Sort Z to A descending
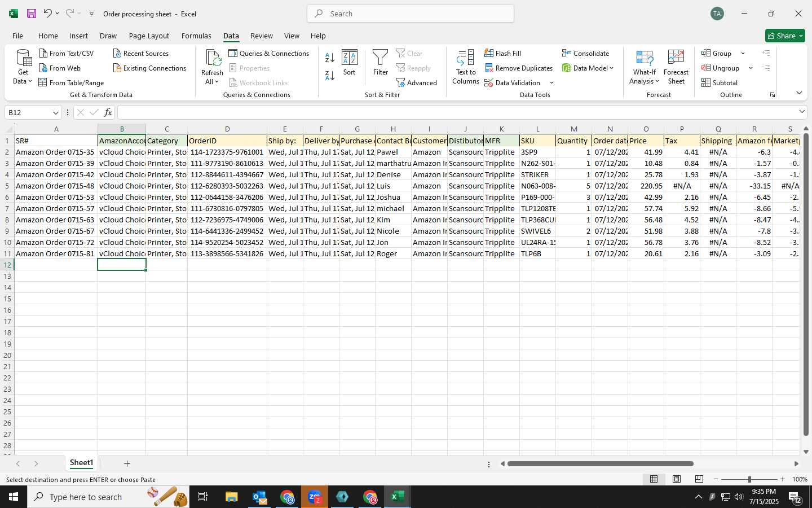The image size is (812, 508). click(x=330, y=75)
